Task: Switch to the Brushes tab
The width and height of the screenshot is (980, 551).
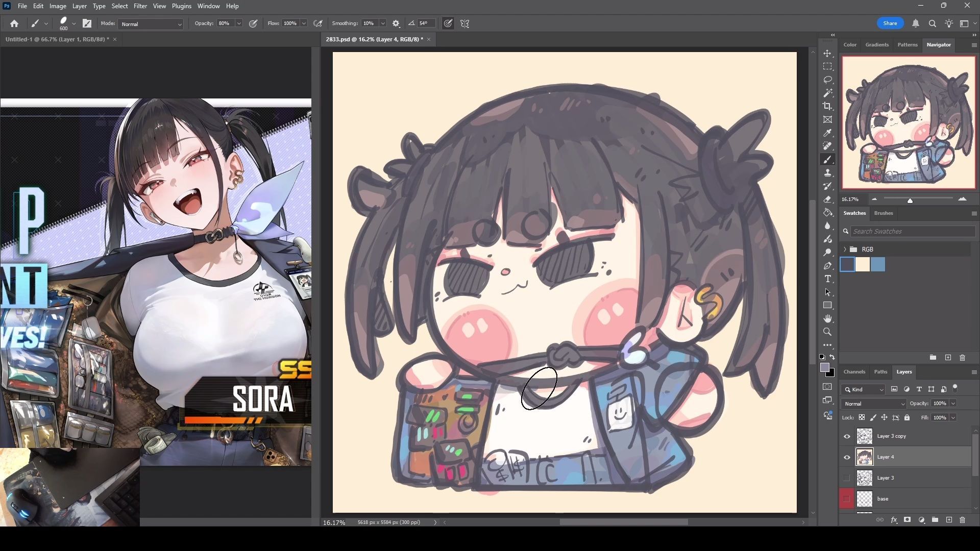Action: click(883, 213)
